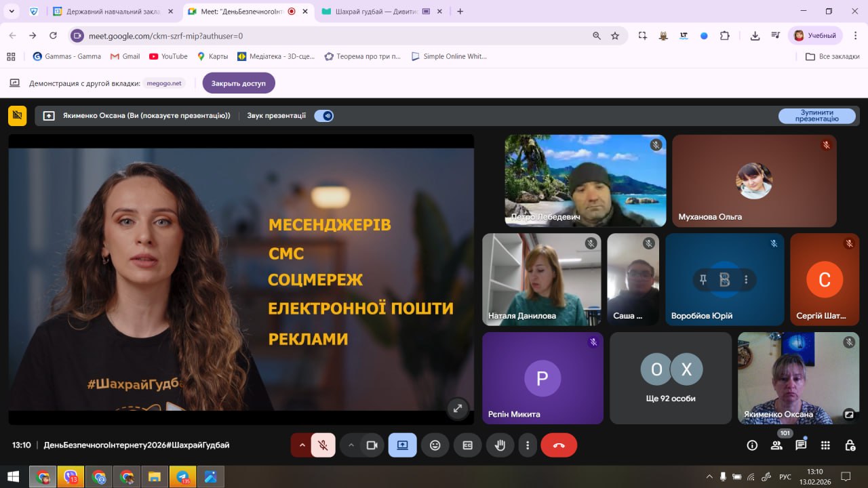Open the Telegram app in the taskbar
Screen dimensions: 868x488
click(x=182, y=476)
